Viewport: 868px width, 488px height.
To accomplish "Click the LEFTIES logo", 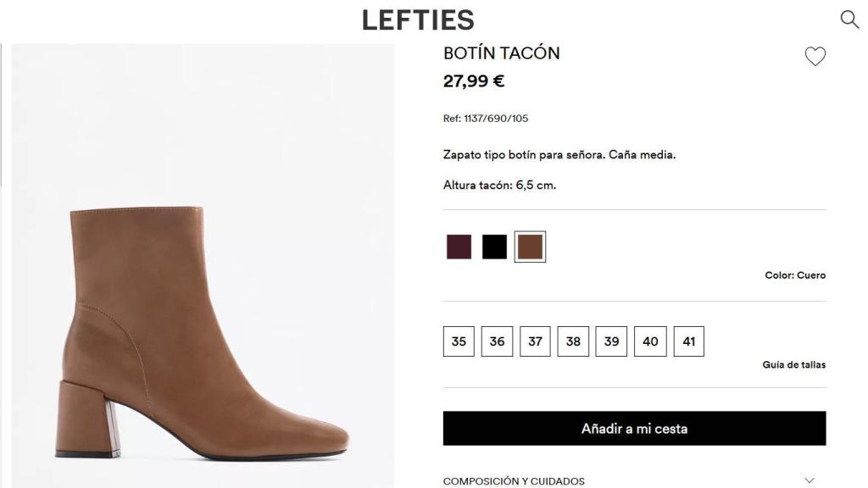I will 418,19.
